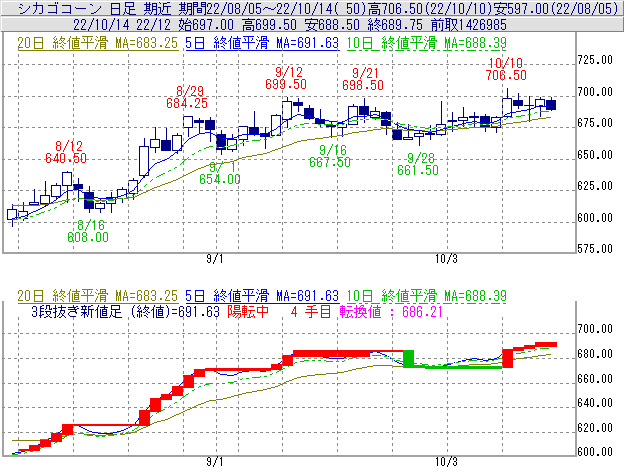This screenshot has height=475, width=624.
Task: Click the 680.00 axis label in lower chart
Action: [595, 354]
